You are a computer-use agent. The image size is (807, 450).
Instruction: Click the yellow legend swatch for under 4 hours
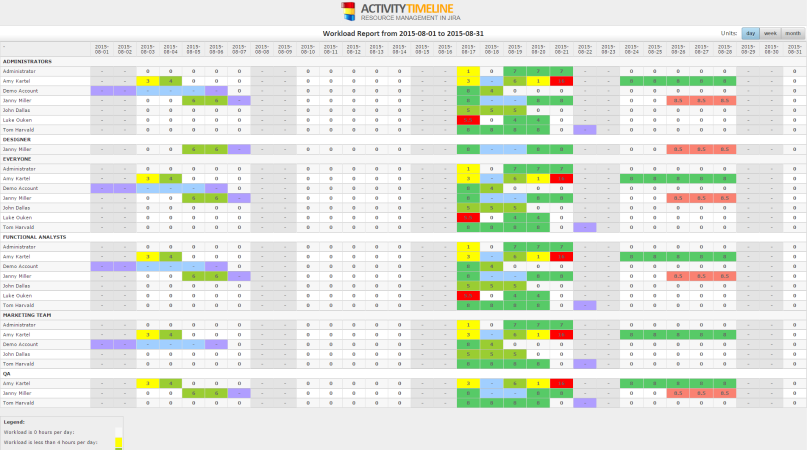pyautogui.click(x=119, y=440)
